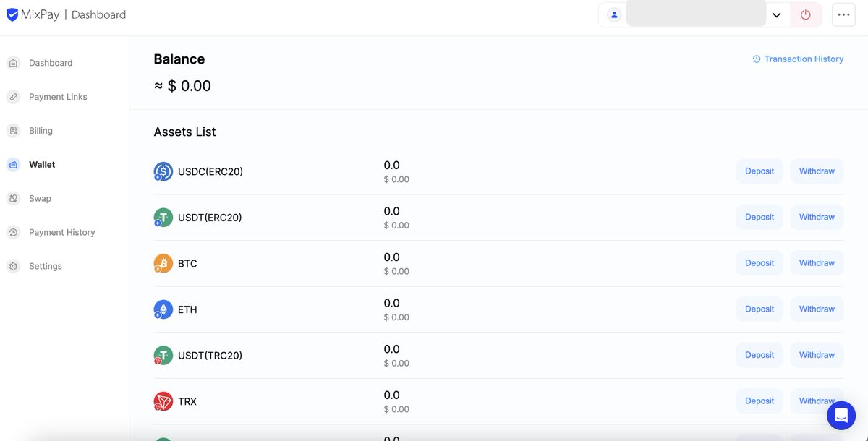Withdraw USDT(ERC20)
The image size is (868, 441).
coord(817,217)
